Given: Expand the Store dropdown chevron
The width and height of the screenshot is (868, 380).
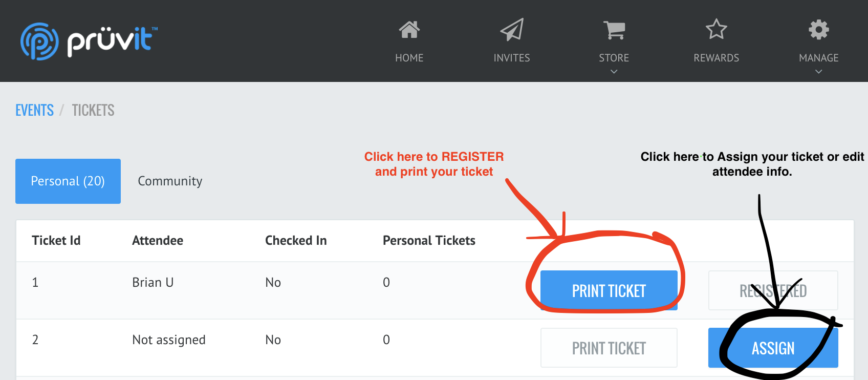Looking at the screenshot, I should (614, 72).
